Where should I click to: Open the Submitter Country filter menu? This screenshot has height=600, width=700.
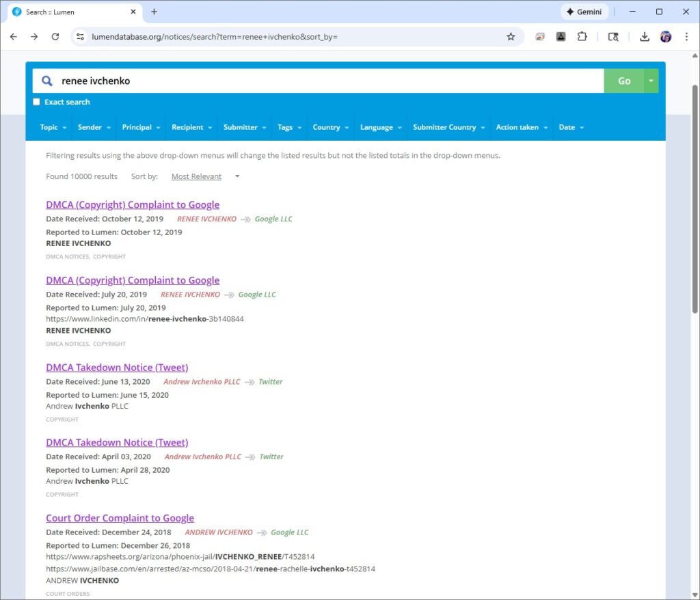click(x=448, y=127)
